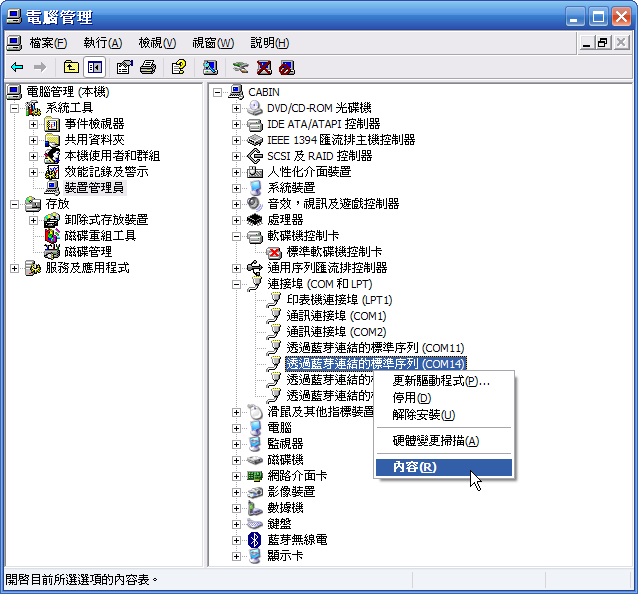Select SCSI 及 RAID 控制器 category

click(x=319, y=156)
